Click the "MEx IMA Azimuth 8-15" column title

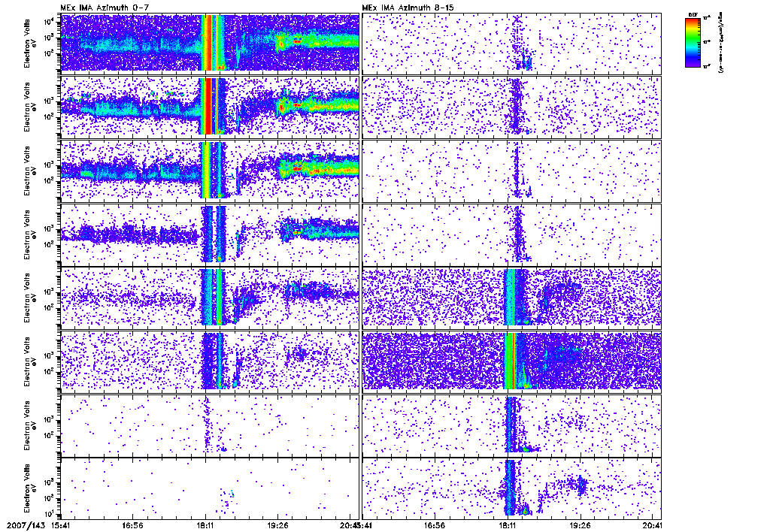point(408,8)
